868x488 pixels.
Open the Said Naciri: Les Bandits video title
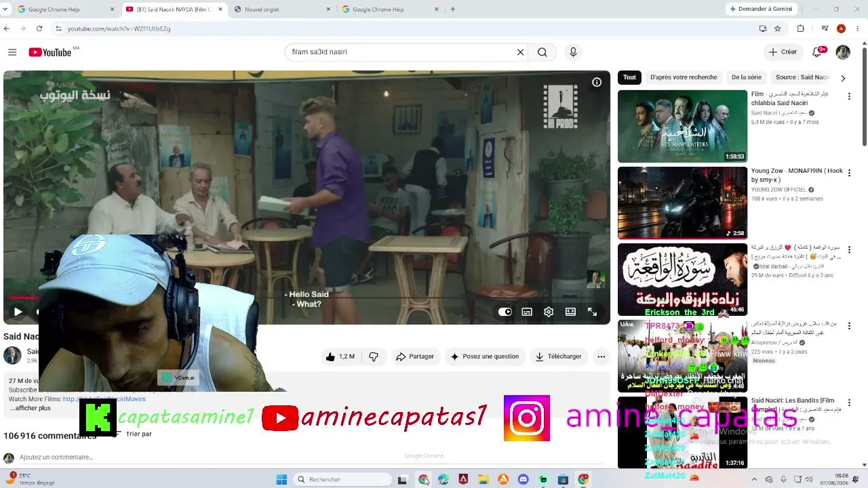coord(796,405)
